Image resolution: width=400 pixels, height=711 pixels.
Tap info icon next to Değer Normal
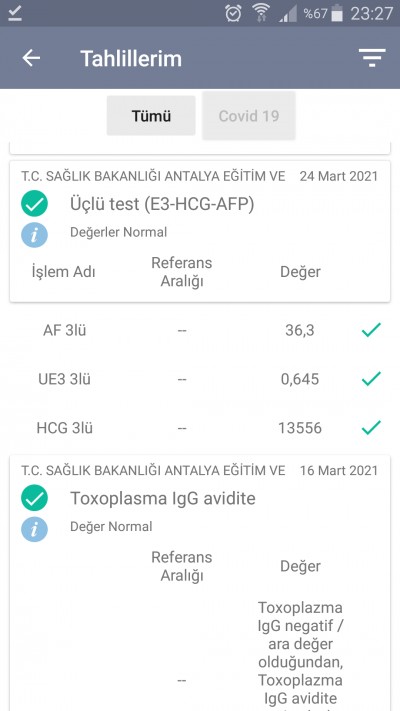[34, 529]
